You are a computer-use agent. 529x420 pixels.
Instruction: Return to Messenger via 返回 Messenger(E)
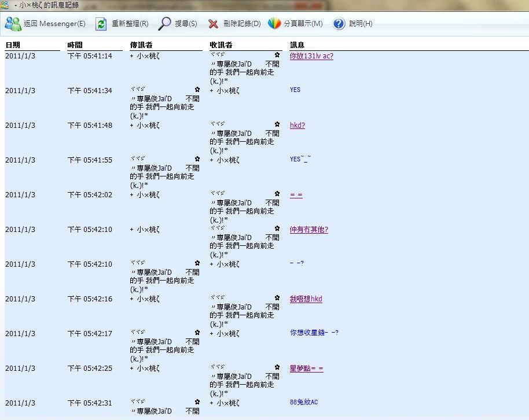click(54, 24)
